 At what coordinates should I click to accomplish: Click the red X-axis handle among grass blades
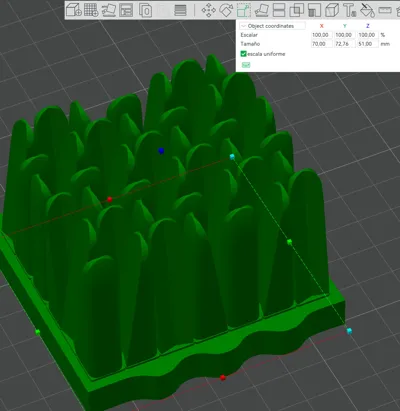pos(109,199)
